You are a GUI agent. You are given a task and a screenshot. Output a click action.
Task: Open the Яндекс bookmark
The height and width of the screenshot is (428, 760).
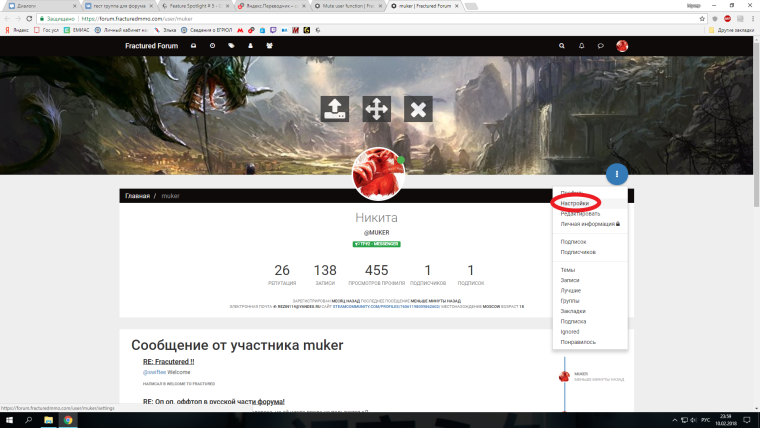[17, 30]
